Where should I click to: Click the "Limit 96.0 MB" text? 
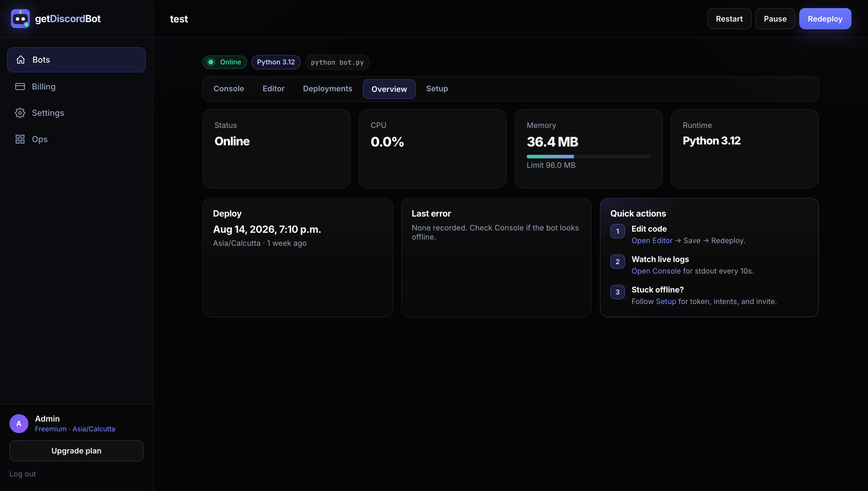(551, 165)
